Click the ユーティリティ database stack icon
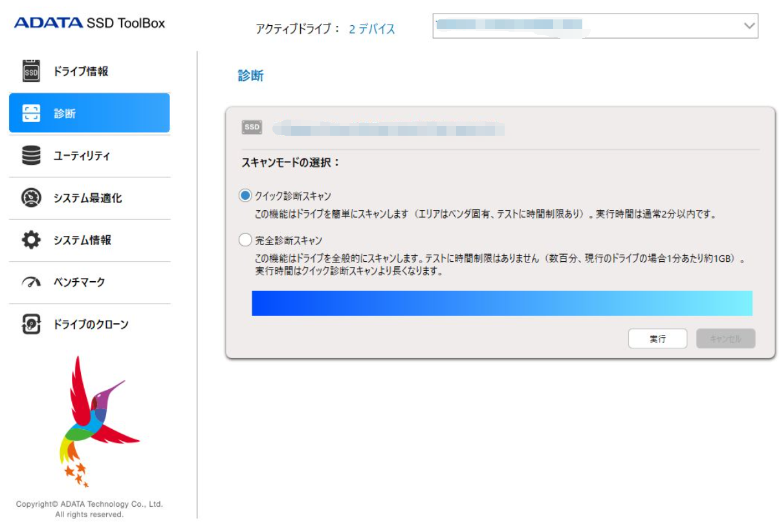 pos(31,156)
